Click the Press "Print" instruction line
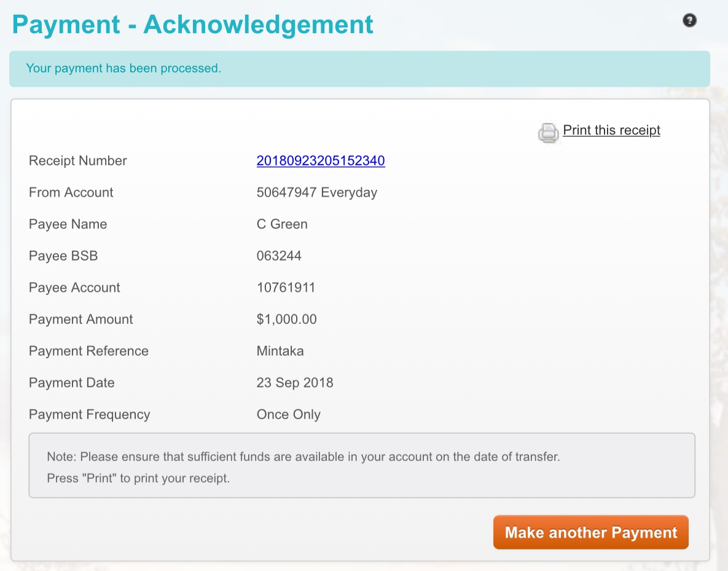728x571 pixels. [x=138, y=478]
